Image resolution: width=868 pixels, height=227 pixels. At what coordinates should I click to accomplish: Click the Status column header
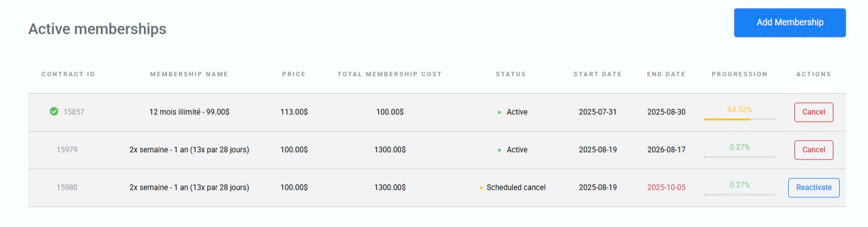(511, 74)
